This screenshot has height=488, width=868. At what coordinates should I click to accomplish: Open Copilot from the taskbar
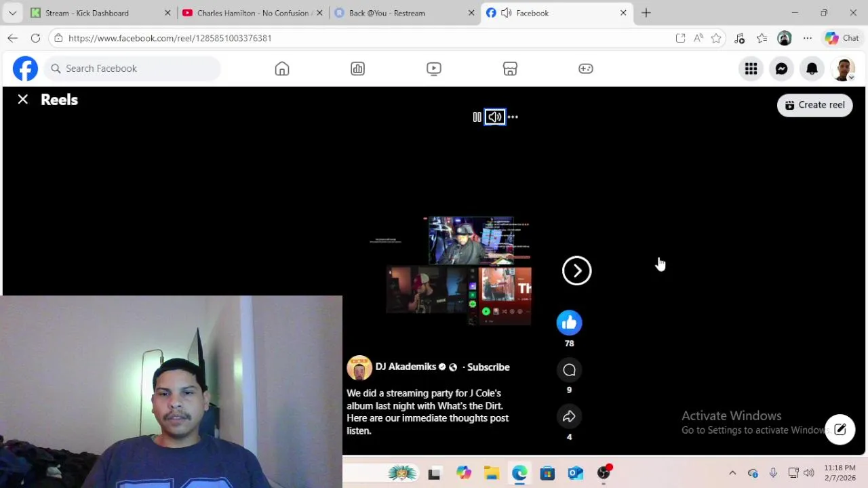coord(463,473)
